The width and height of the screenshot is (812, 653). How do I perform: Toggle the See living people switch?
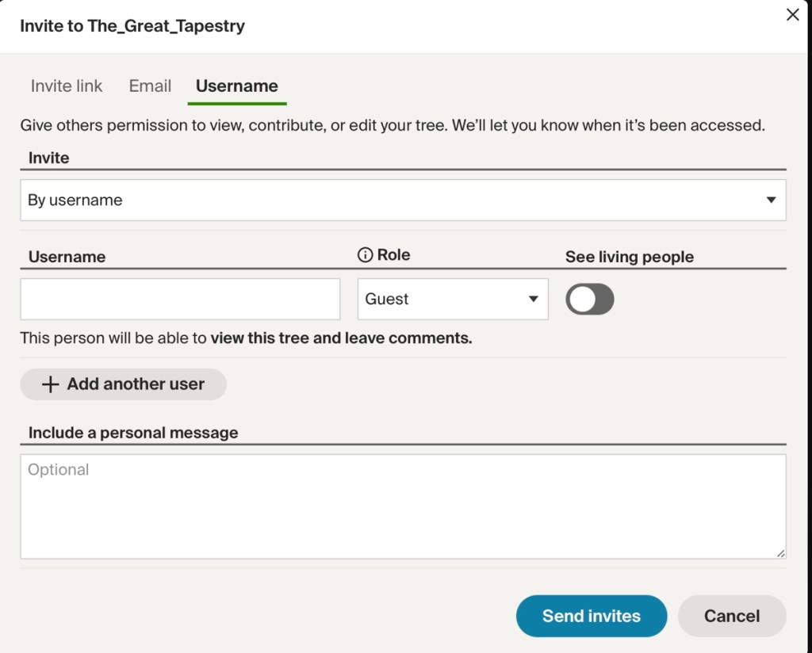[589, 300]
